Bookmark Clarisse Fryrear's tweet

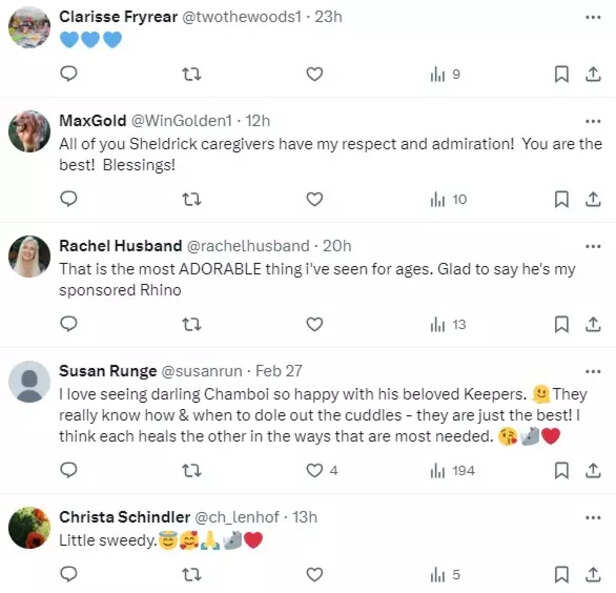pyautogui.click(x=562, y=74)
